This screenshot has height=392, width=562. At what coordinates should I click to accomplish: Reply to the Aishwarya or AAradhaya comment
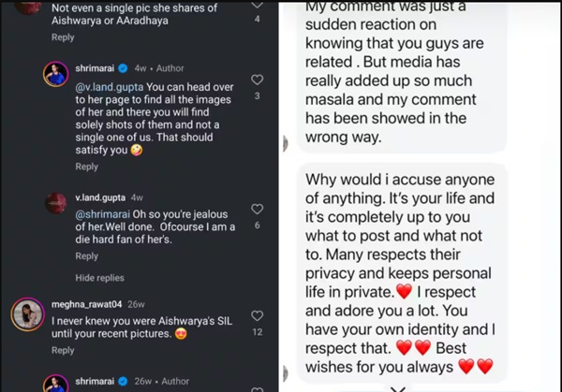(x=63, y=37)
